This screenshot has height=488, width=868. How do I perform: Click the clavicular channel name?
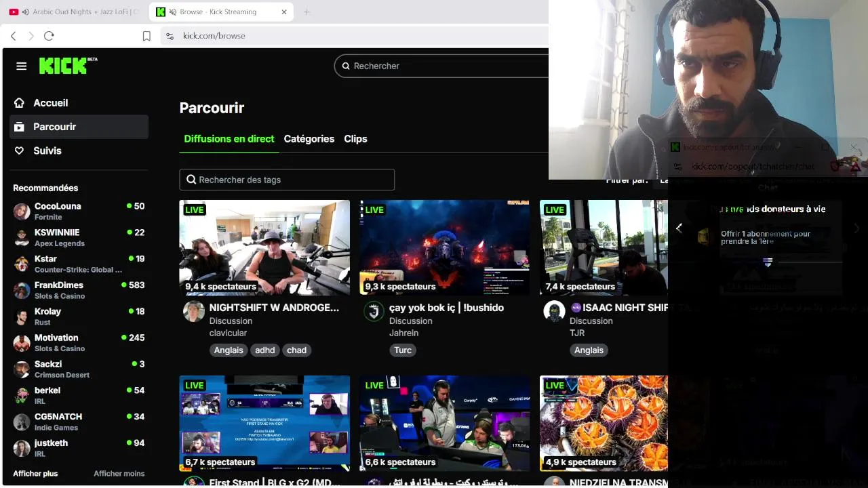pyautogui.click(x=228, y=333)
